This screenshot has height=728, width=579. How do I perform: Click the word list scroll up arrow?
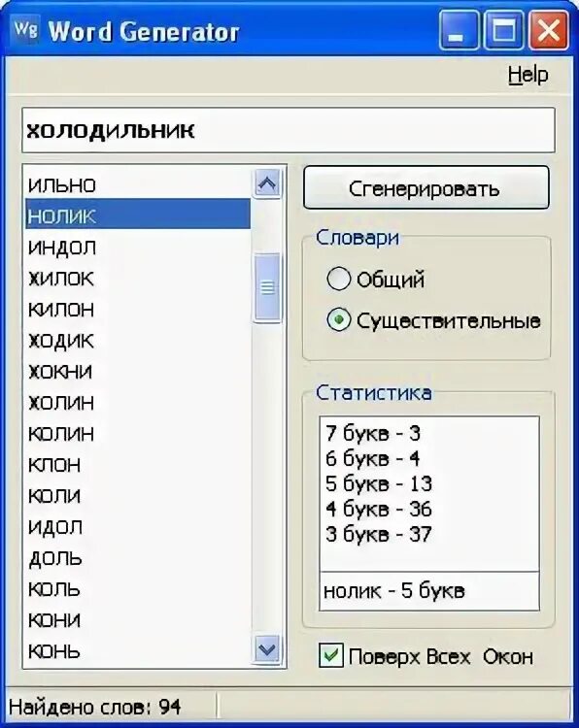click(x=267, y=183)
